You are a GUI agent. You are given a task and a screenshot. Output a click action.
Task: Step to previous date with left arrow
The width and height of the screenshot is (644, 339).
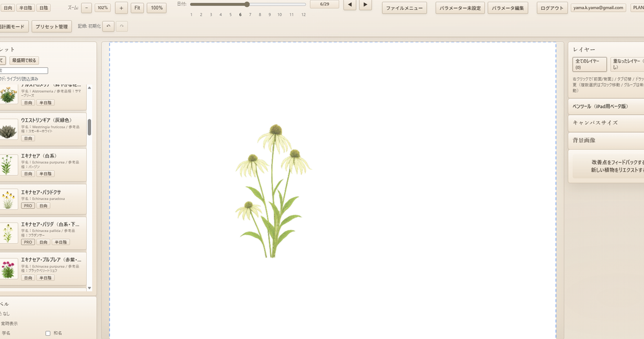click(x=350, y=4)
